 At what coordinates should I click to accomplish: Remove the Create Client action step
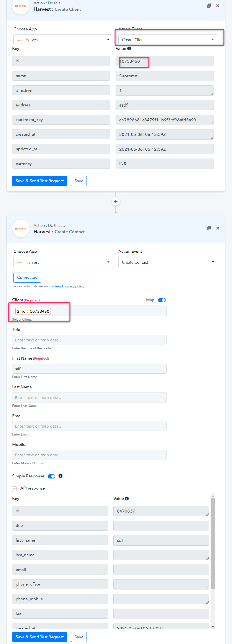(x=218, y=5)
